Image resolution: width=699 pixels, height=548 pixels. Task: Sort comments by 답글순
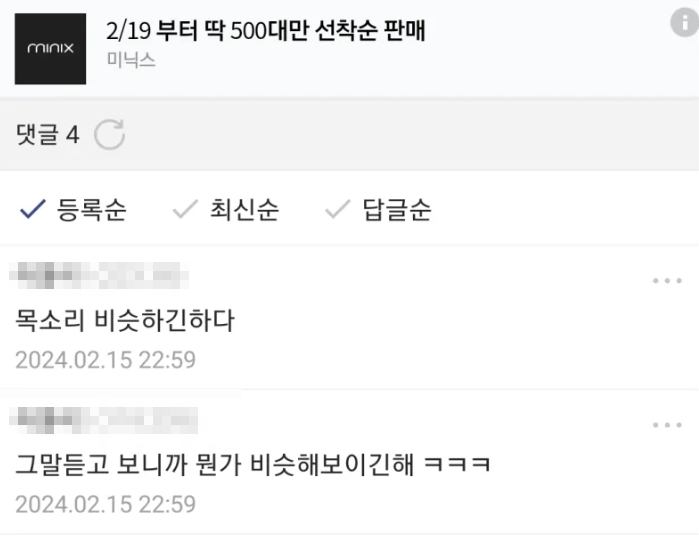pos(397,210)
